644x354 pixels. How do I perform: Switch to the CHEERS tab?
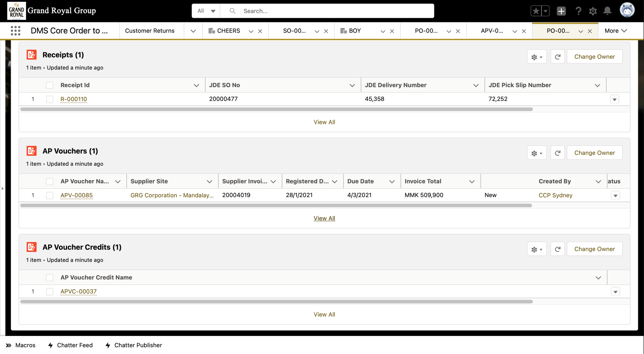pos(228,31)
